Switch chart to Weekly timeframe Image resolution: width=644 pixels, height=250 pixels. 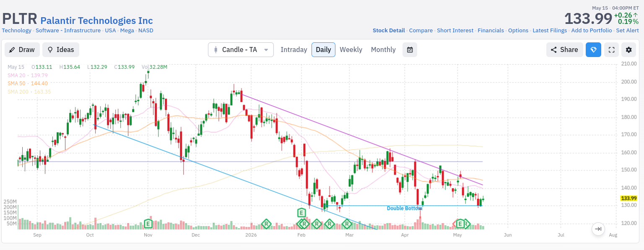coord(351,49)
